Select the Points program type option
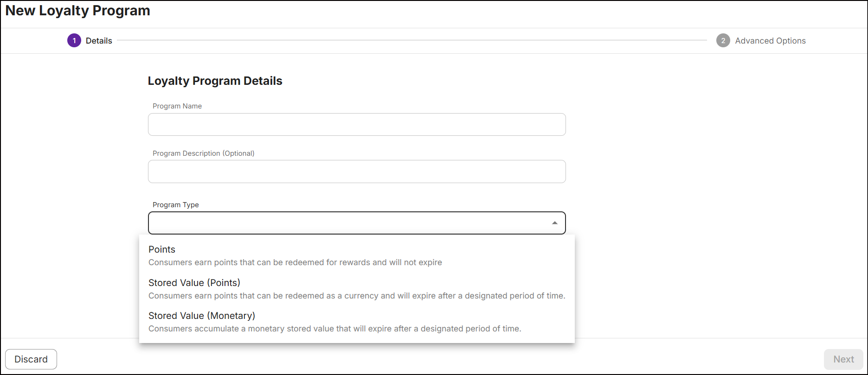This screenshot has height=375, width=868. 162,249
